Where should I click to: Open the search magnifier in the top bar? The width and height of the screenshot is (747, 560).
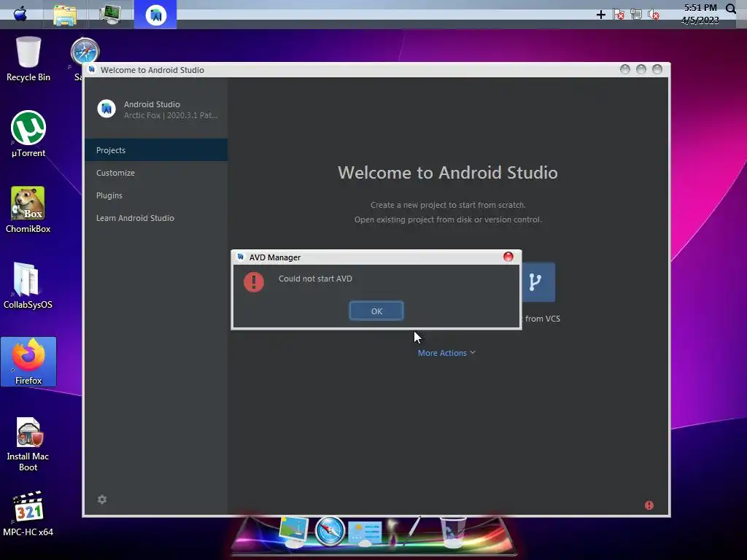pos(731,9)
